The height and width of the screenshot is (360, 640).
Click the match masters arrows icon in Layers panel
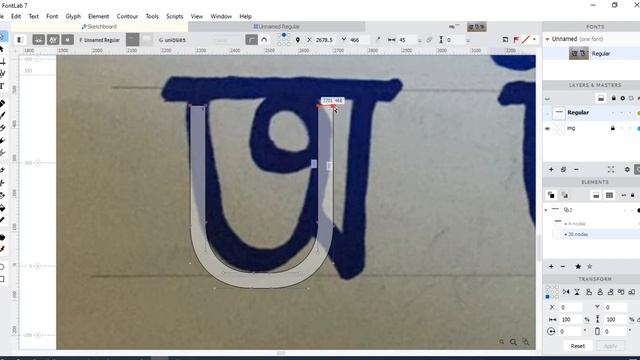[611, 169]
